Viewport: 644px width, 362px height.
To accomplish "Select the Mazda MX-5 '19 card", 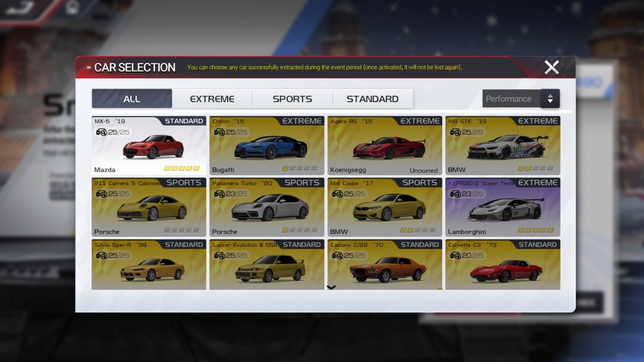I will [x=149, y=146].
